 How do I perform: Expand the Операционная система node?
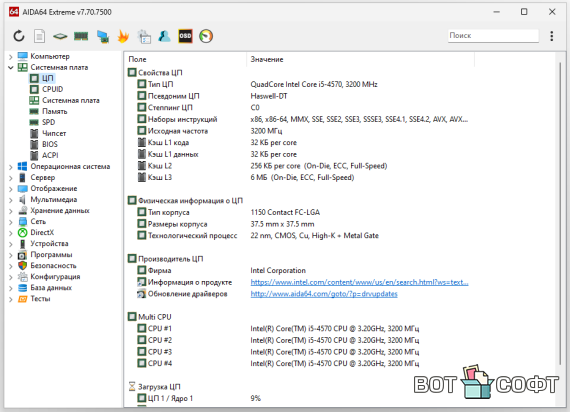click(x=11, y=167)
